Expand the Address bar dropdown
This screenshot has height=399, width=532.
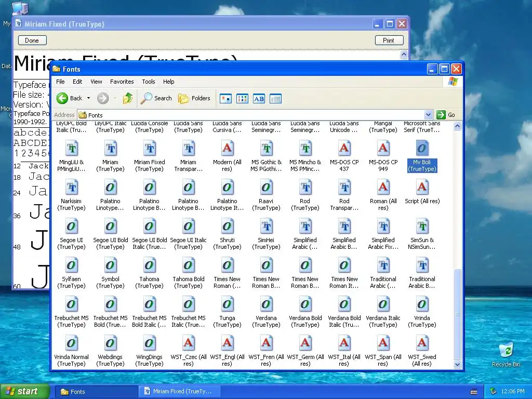click(428, 115)
